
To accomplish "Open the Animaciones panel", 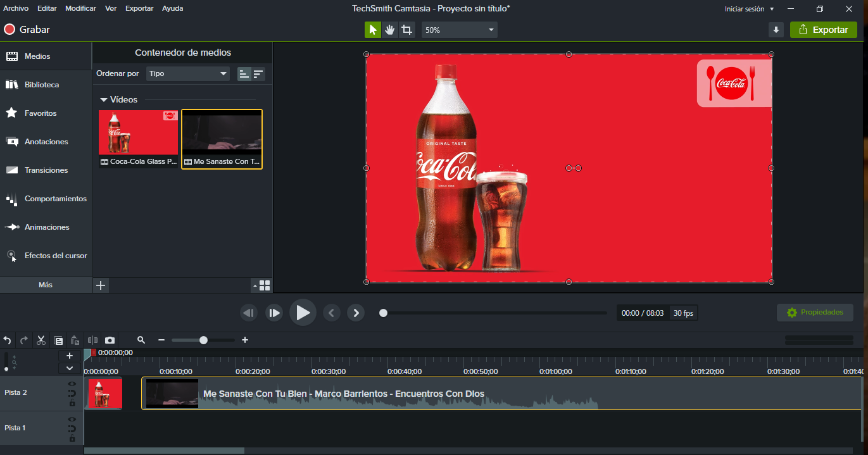I will (46, 227).
